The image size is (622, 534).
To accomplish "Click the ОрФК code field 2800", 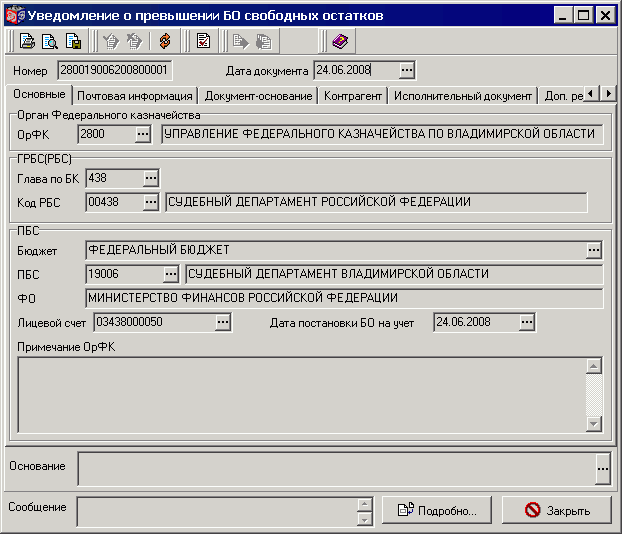I will (x=107, y=134).
